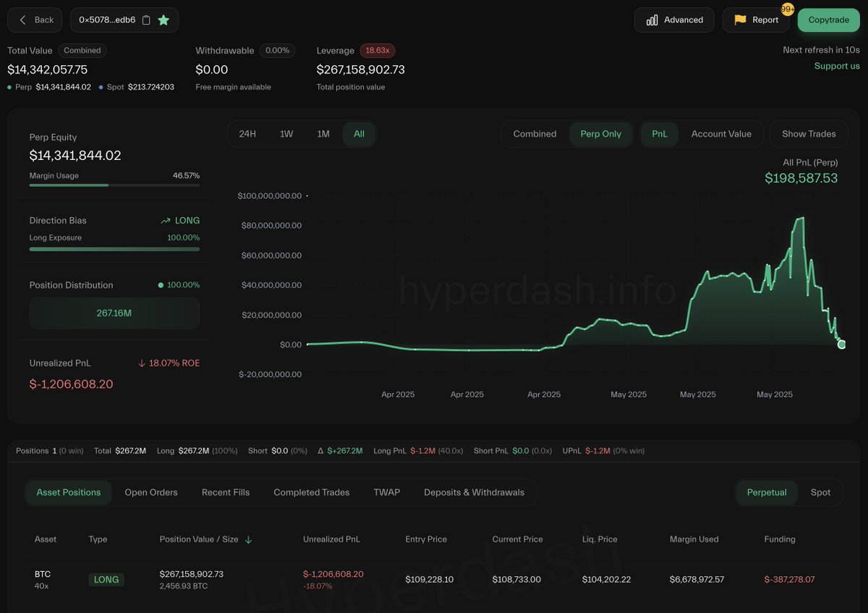
Task: Click the Entry Price column header
Action: (x=426, y=539)
